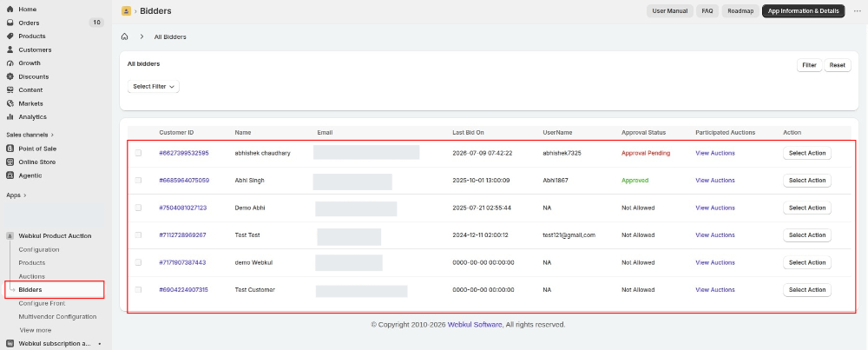Go to Auctions menu item
Viewport: 868px width, 350px height.
pos(31,276)
